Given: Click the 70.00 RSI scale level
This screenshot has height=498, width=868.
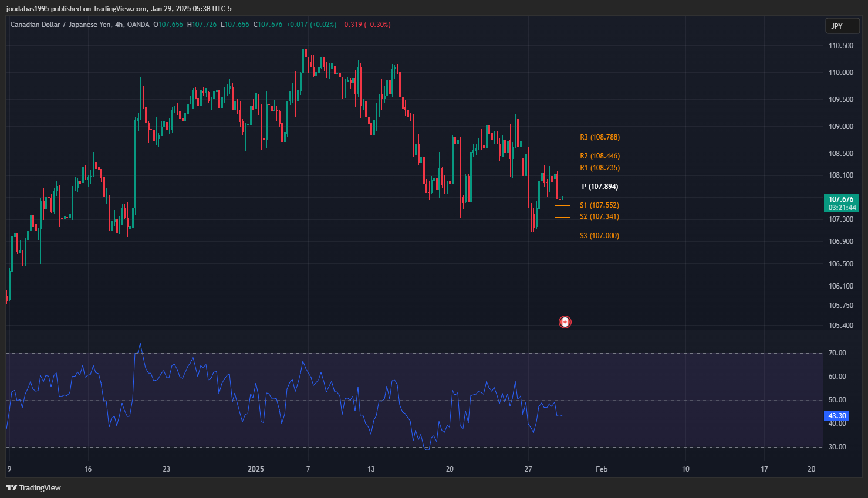Looking at the screenshot, I should [x=837, y=353].
